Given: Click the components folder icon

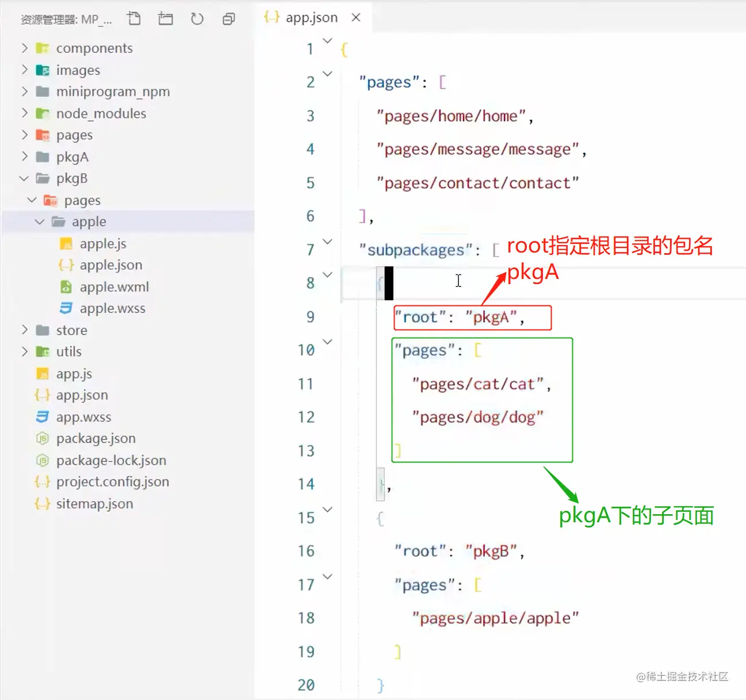Looking at the screenshot, I should pos(43,48).
